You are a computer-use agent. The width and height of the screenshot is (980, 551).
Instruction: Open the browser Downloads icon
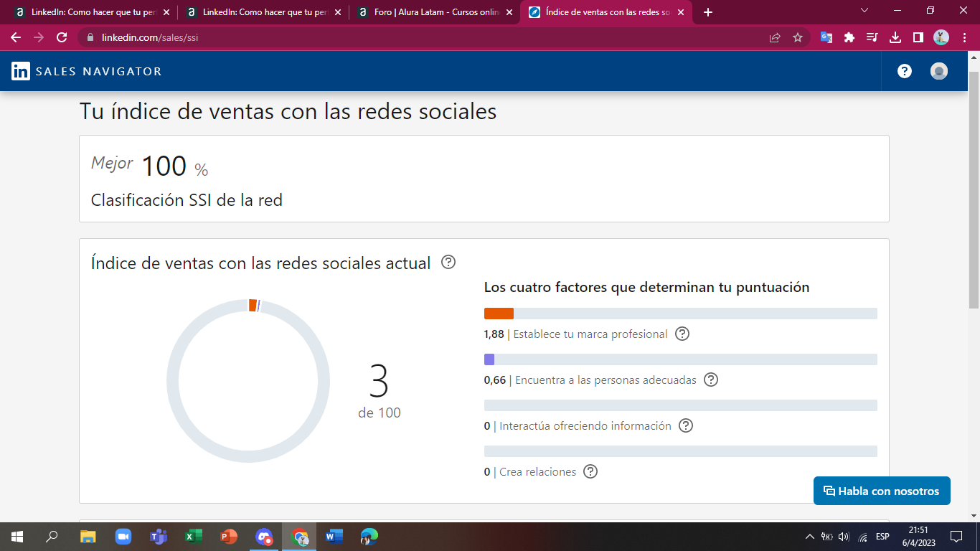point(895,37)
